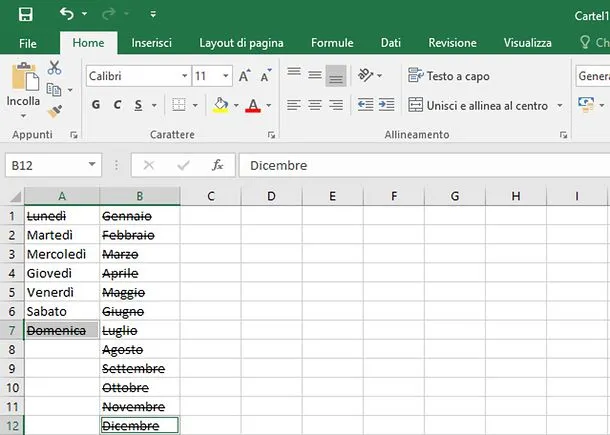Open the Revisione tab
Screen dimensions: 610x435
(x=452, y=43)
